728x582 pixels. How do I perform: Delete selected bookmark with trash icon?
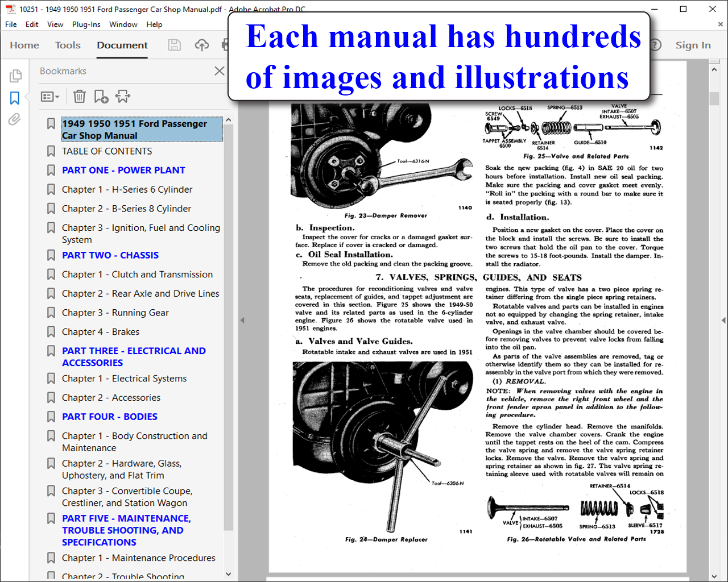click(x=80, y=97)
